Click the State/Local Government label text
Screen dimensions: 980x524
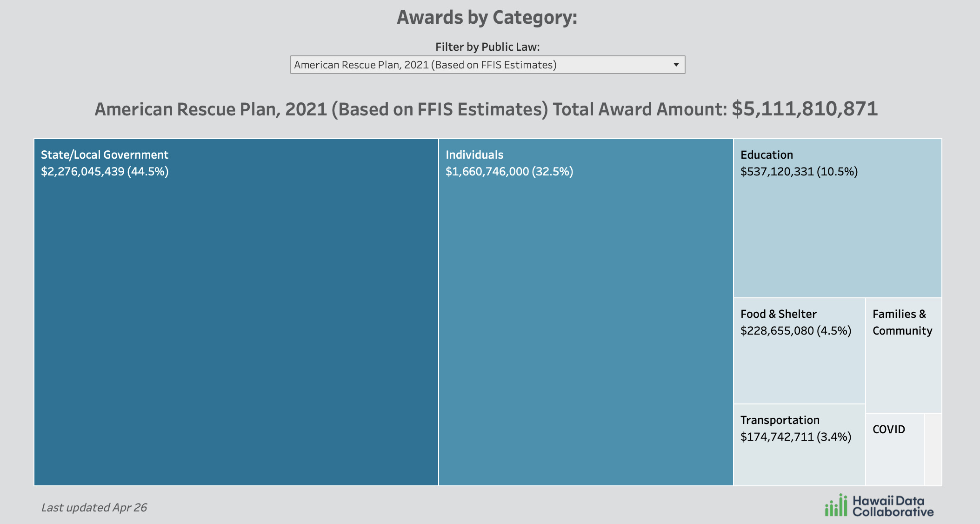[x=104, y=155]
